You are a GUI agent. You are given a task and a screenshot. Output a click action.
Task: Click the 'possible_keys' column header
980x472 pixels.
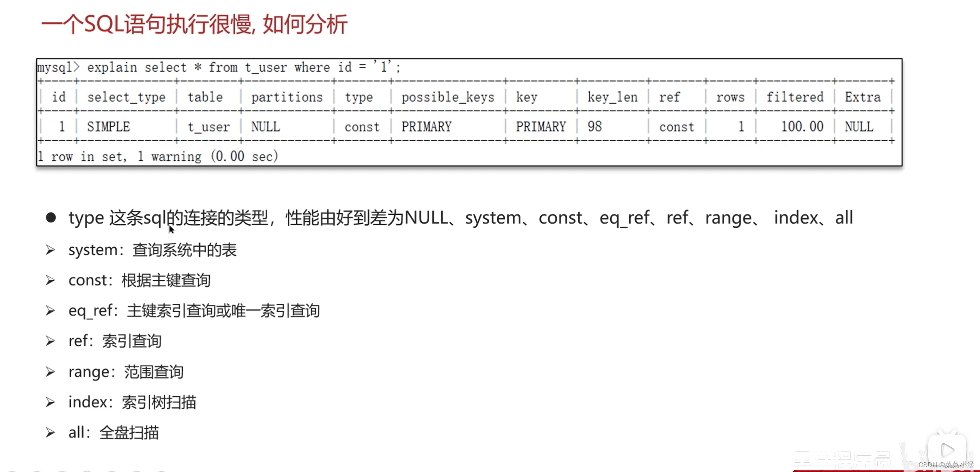coord(447,97)
